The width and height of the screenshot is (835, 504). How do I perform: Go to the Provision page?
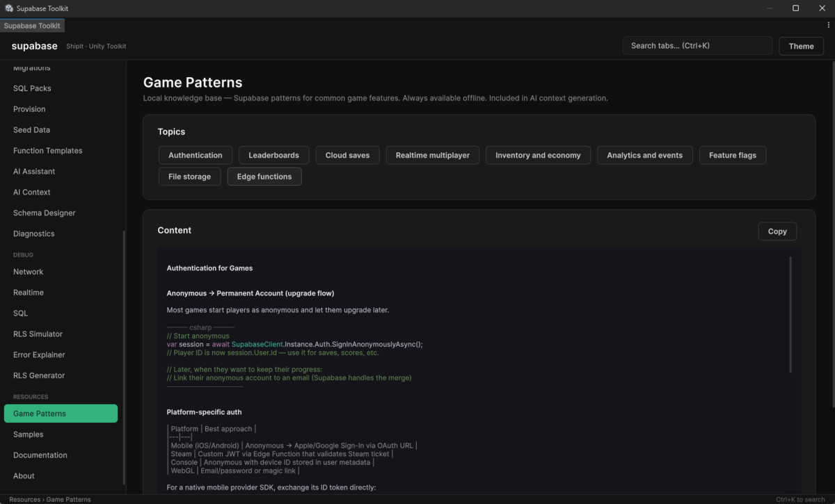[x=29, y=109]
